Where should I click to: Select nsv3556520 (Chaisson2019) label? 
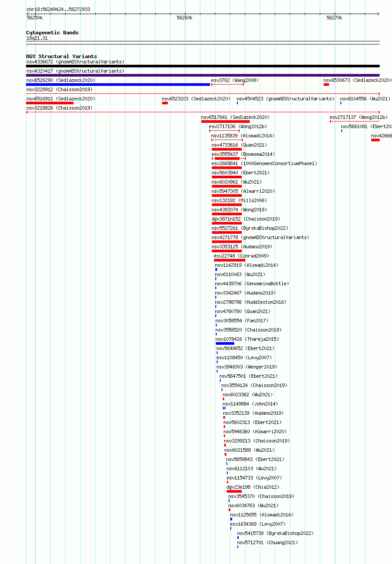[249, 330]
